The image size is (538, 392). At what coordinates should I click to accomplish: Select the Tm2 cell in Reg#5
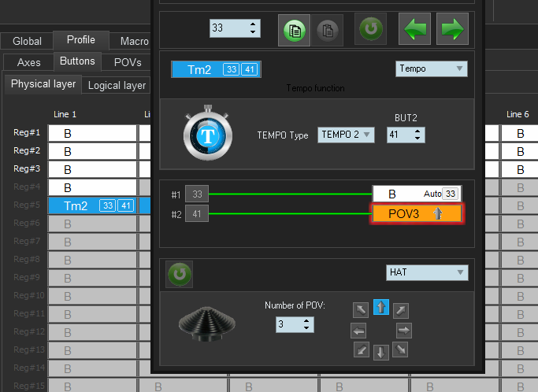92,205
